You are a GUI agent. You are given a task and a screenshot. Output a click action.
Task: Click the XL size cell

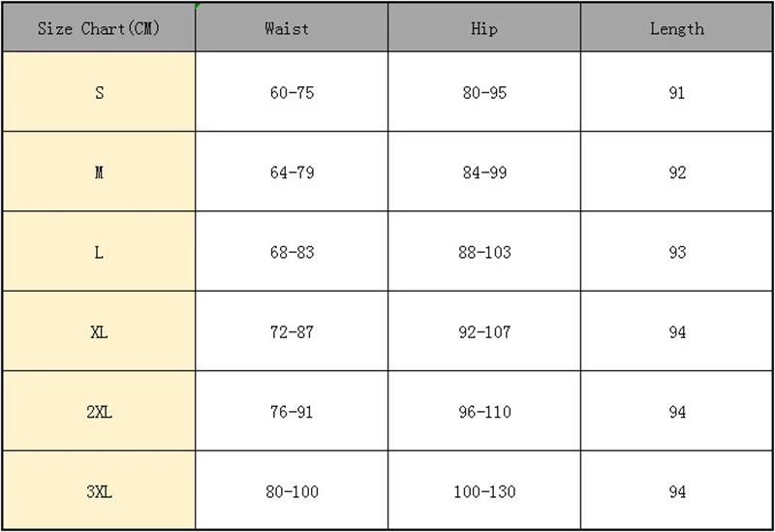[99, 330]
